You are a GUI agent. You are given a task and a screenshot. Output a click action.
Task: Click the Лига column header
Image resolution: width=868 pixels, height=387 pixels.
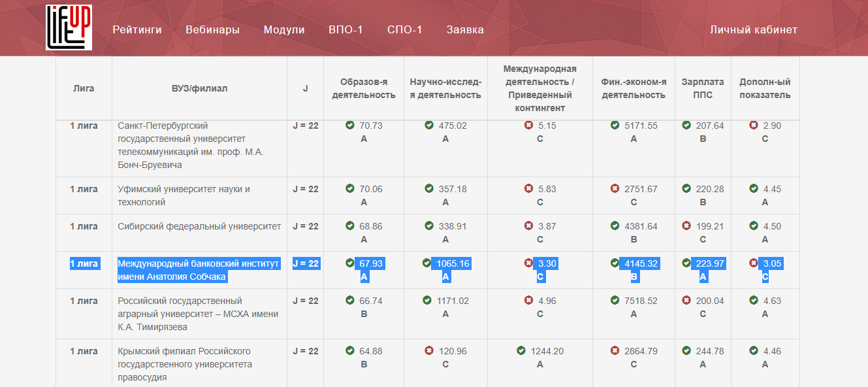84,88
